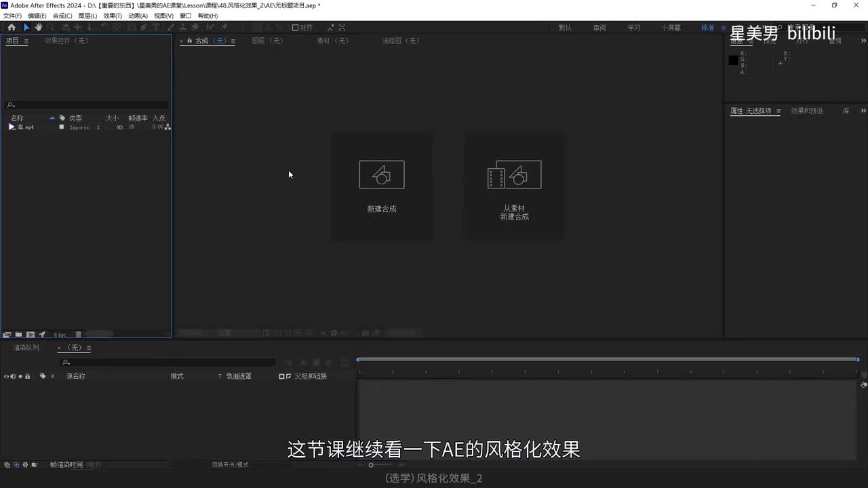
Task: Click the timeline label tag column icon
Action: (43, 376)
